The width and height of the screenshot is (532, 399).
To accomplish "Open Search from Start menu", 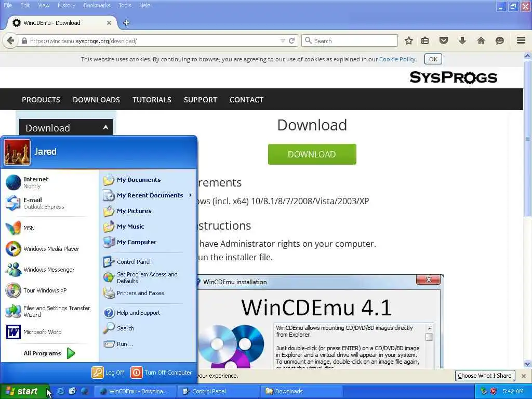I will (x=148, y=328).
